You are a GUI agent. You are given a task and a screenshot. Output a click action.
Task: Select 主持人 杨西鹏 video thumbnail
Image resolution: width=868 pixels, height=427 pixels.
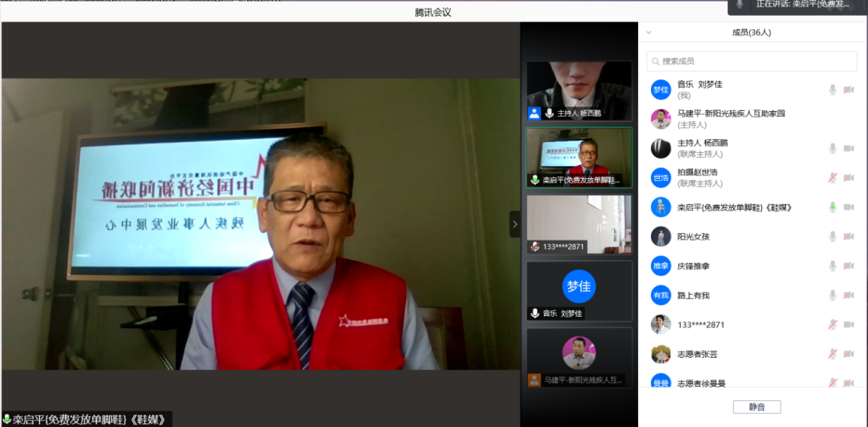(x=579, y=91)
